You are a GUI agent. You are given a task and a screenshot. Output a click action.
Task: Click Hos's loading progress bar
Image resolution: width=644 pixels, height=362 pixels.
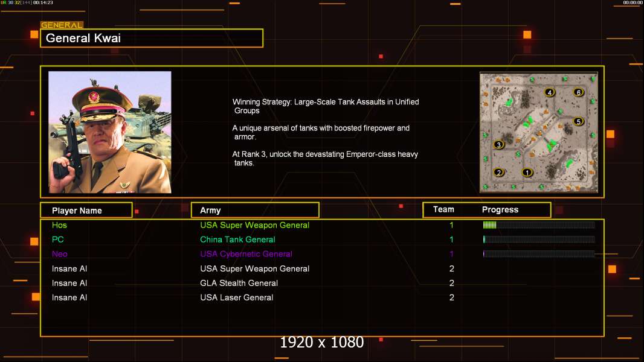pyautogui.click(x=539, y=224)
